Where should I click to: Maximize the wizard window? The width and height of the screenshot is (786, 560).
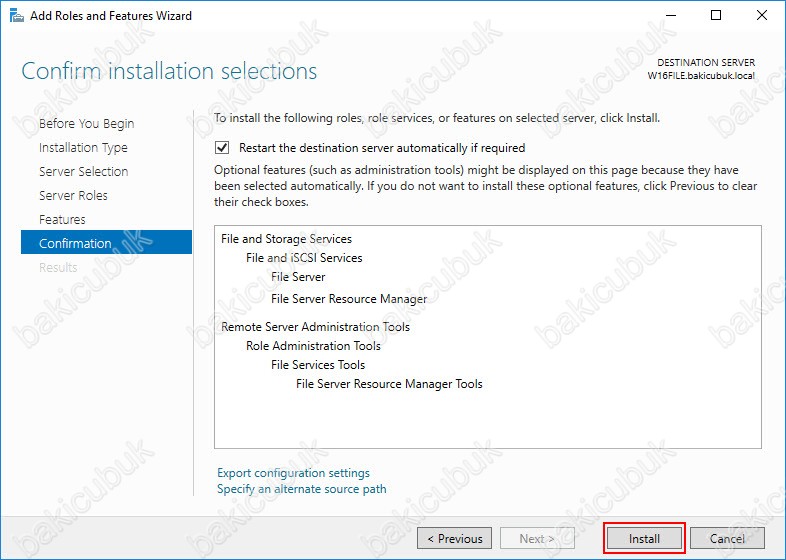716,16
